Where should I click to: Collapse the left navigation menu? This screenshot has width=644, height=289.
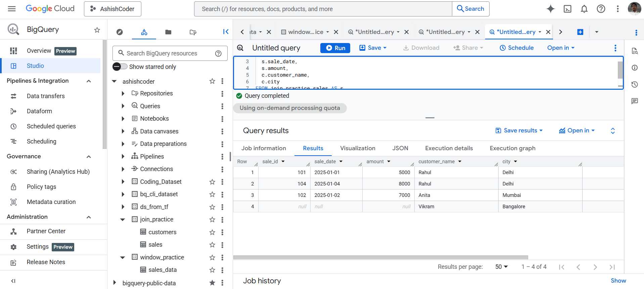[13, 281]
